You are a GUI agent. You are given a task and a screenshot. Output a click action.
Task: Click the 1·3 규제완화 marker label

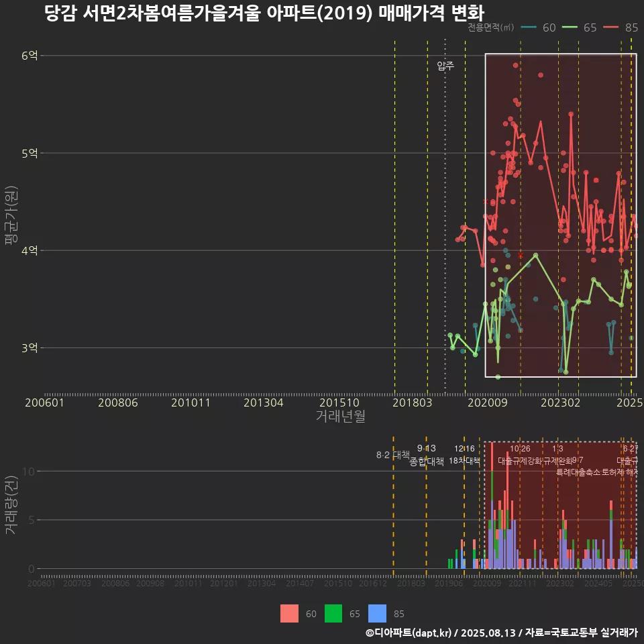click(x=557, y=455)
